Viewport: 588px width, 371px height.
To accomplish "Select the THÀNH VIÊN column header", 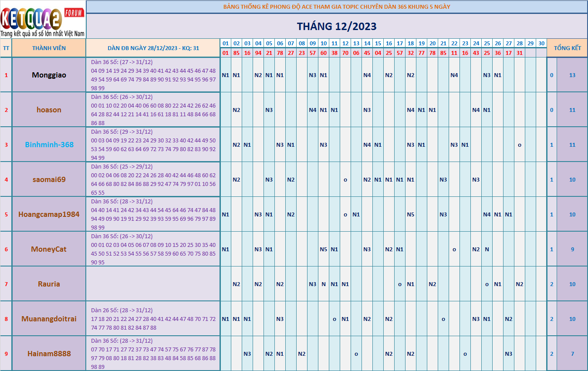I will pos(49,48).
